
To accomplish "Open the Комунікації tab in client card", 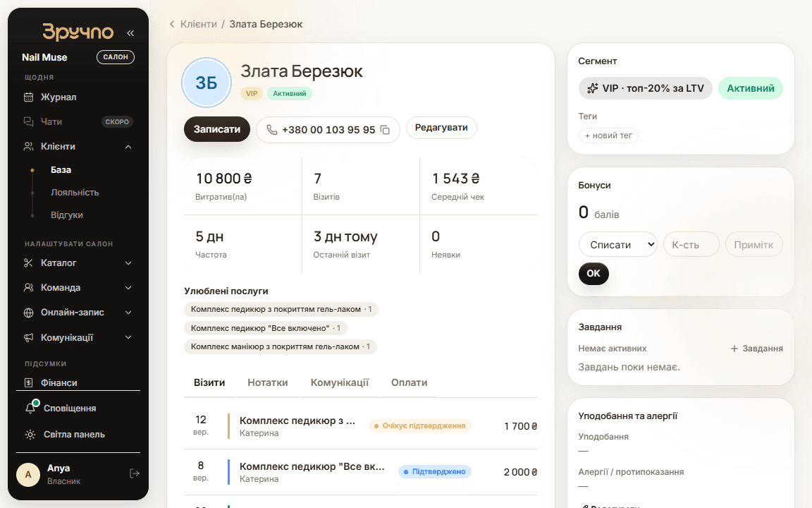I will tap(339, 382).
